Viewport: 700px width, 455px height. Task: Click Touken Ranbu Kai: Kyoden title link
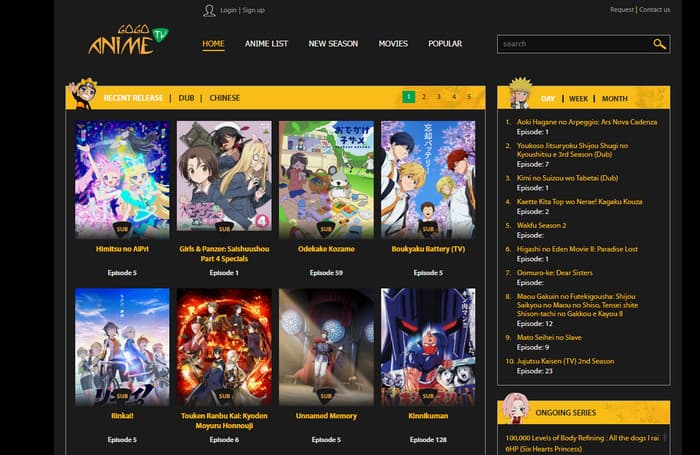click(224, 421)
